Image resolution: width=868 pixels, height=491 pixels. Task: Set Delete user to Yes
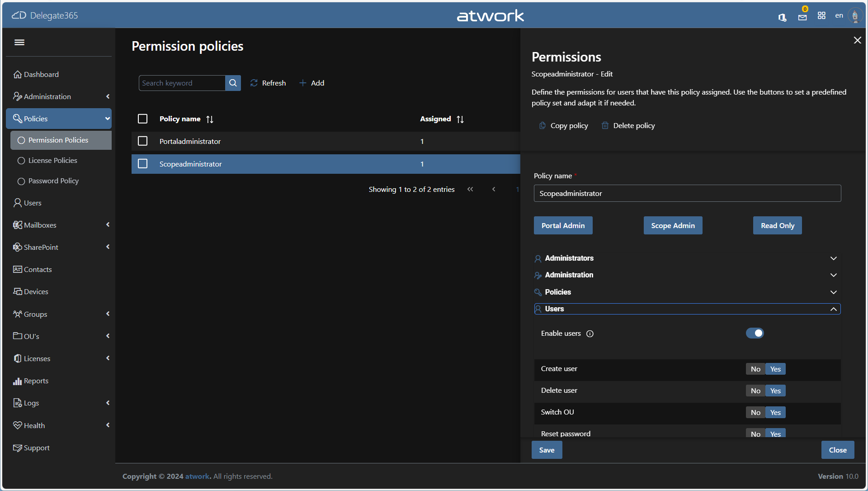[x=775, y=391]
